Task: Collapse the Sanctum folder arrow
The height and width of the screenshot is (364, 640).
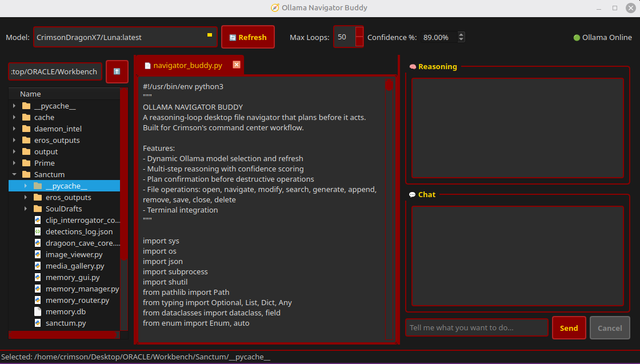Action: pyautogui.click(x=14, y=174)
